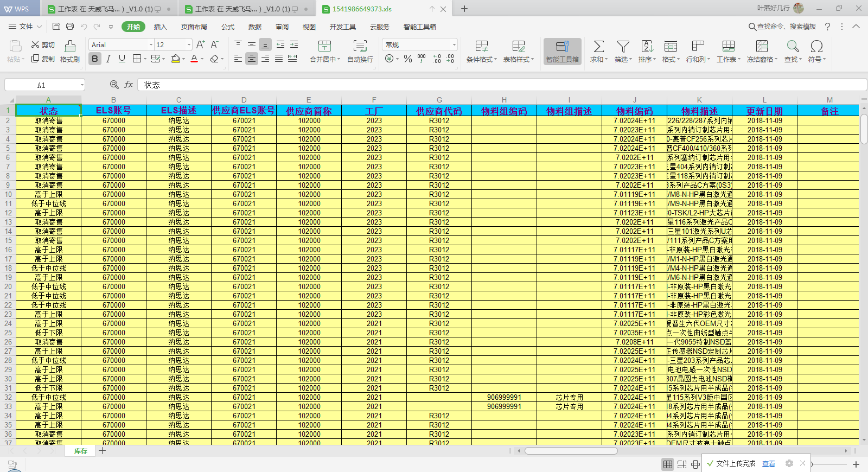Screen dimensions: 868x472
Task: Click the Find 查找 magnifier icon
Action: tap(793, 46)
